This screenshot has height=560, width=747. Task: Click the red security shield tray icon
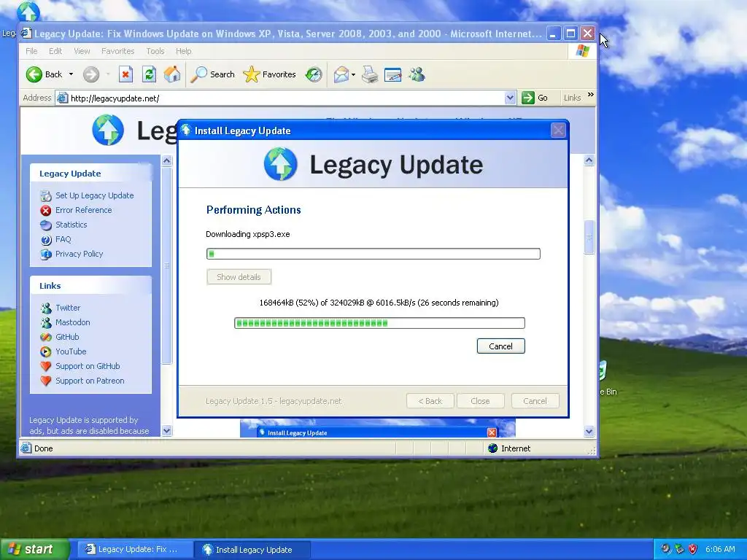[x=693, y=549]
